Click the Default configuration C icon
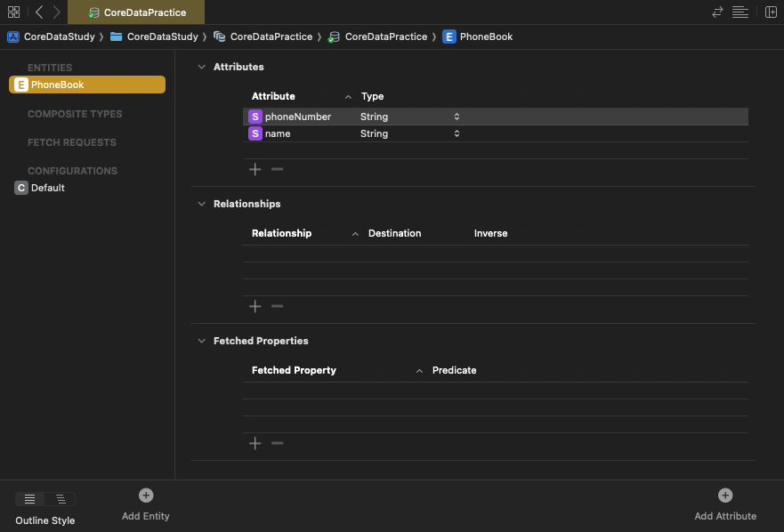 [21, 188]
